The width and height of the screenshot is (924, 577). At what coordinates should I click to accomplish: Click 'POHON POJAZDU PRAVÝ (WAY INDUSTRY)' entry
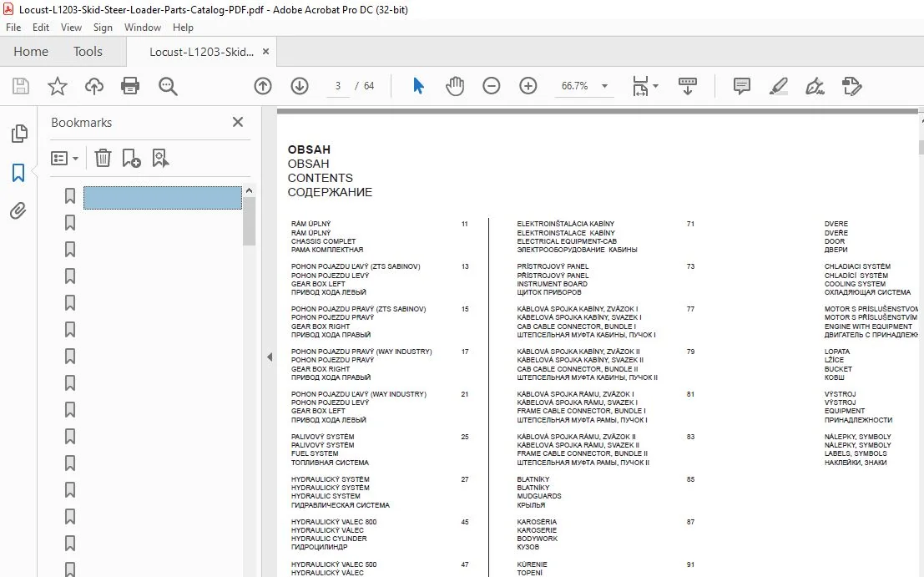tap(361, 352)
